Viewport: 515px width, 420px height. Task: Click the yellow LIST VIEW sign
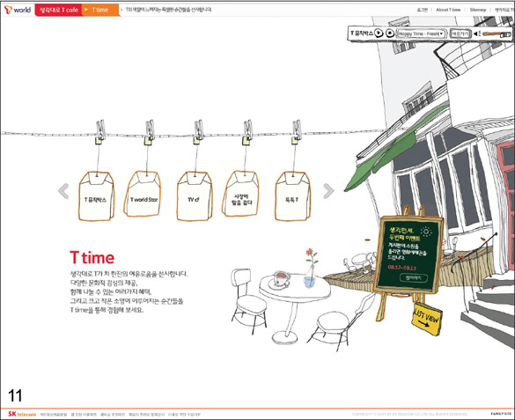coord(427,319)
